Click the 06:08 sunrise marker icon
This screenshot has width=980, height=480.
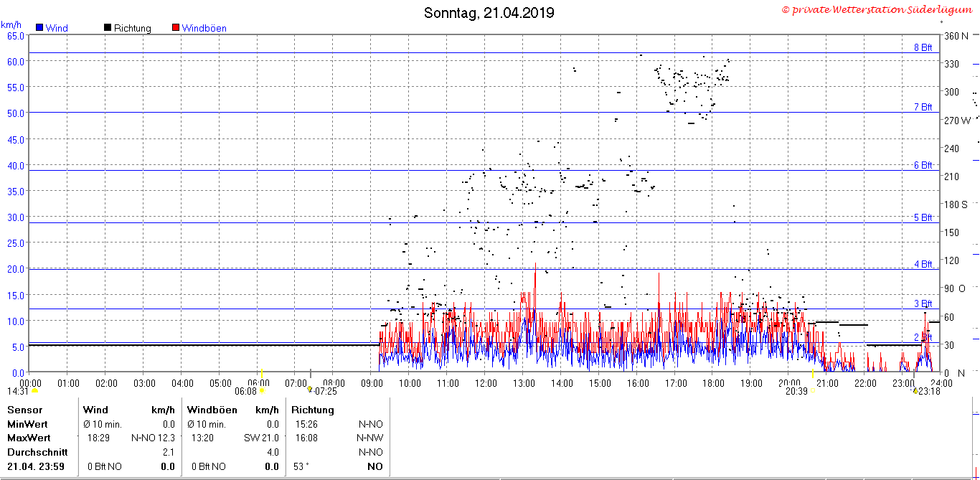262,391
